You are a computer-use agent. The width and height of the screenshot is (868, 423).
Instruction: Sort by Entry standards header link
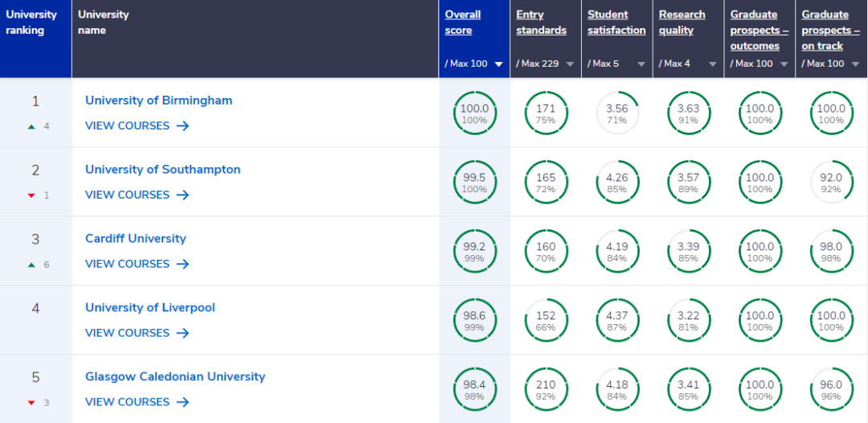click(542, 23)
